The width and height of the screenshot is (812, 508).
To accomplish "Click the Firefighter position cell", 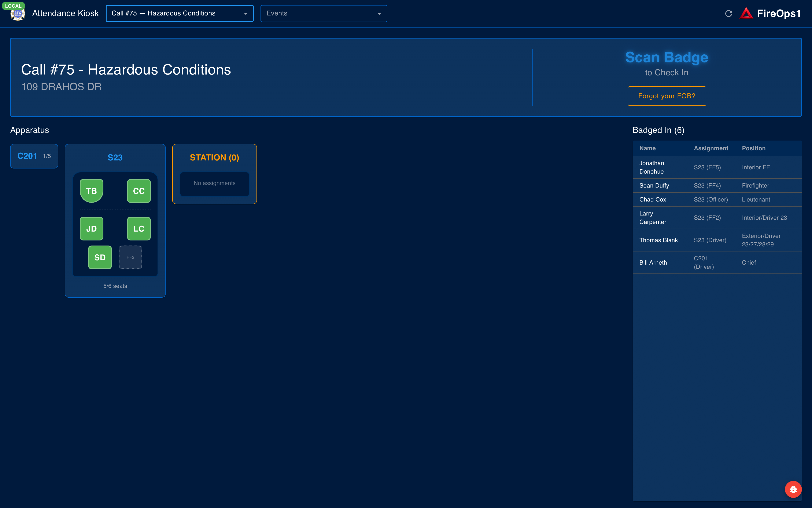I will [x=755, y=185].
